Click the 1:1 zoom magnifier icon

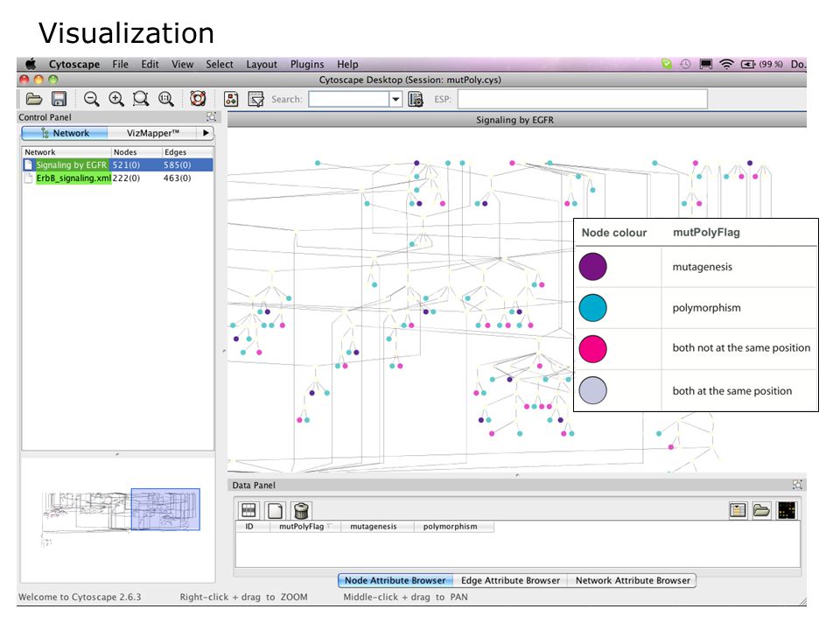click(166, 99)
